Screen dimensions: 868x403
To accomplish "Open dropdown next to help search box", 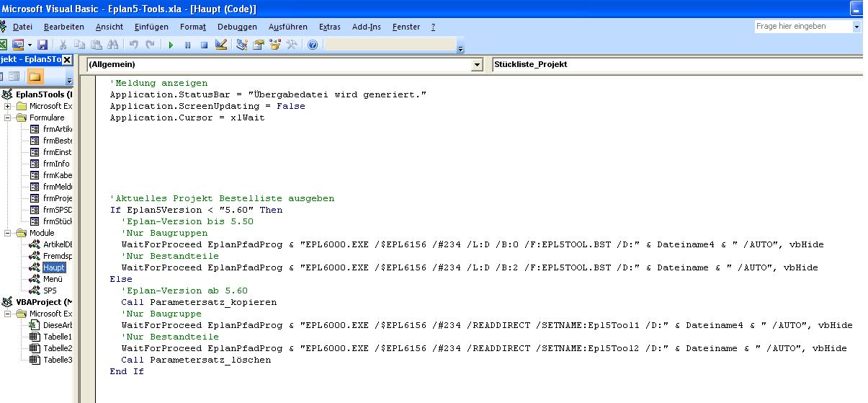I will pyautogui.click(x=856, y=26).
